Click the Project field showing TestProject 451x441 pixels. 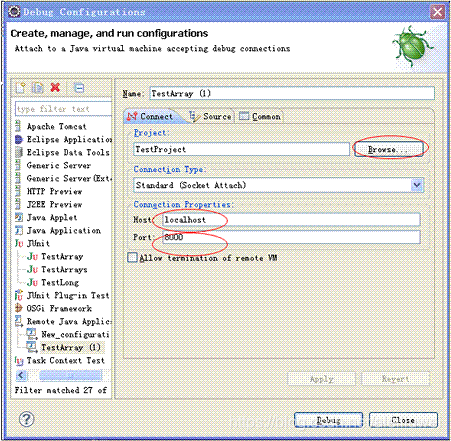click(241, 149)
